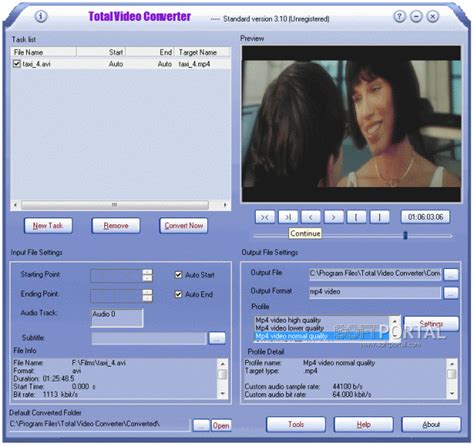Browse for a Subtitle file
This screenshot has width=474, height=447.
pyautogui.click(x=217, y=338)
